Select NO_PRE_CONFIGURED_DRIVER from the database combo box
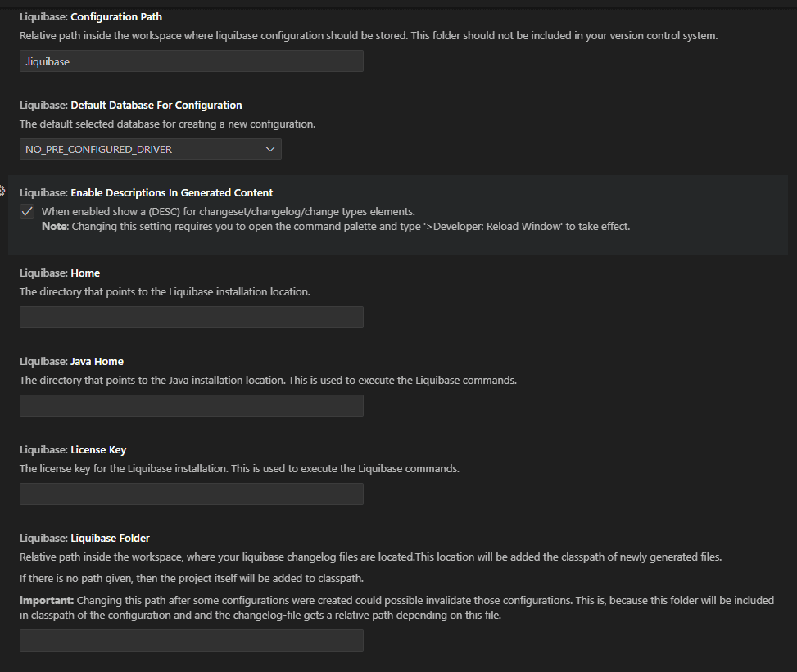 point(150,149)
